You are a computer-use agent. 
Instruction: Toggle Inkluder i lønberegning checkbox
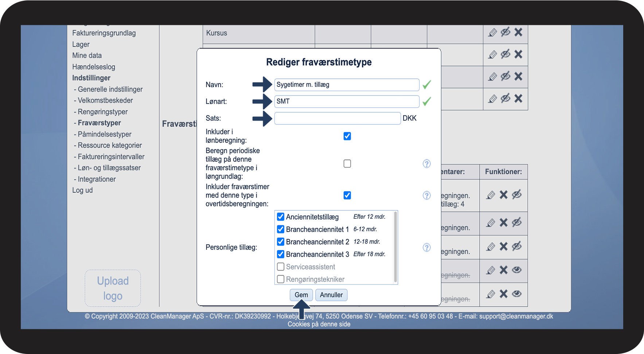pos(347,136)
